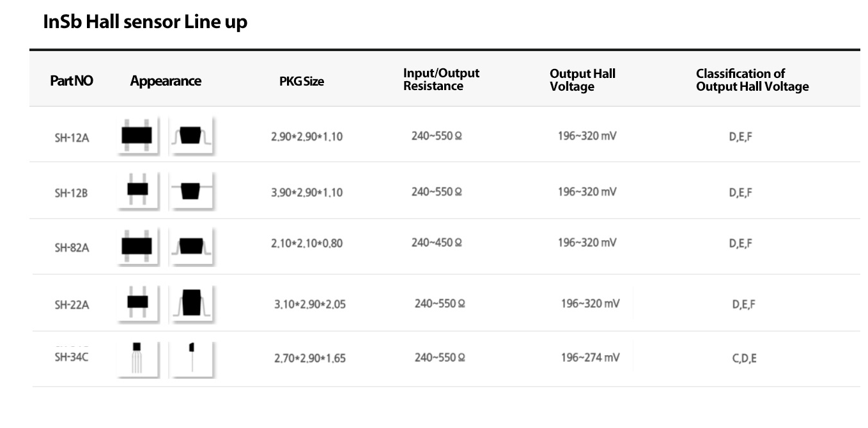The height and width of the screenshot is (428, 868).
Task: Open SH-12B side profile thumbnail
Action: click(x=191, y=190)
